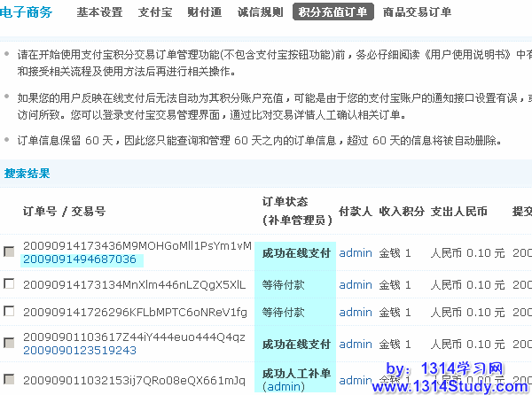The height and width of the screenshot is (395, 532).
Task: Tick the checkbox for order 20090914173134MnXlm446nLZQgX5XlL
Action: point(9,284)
